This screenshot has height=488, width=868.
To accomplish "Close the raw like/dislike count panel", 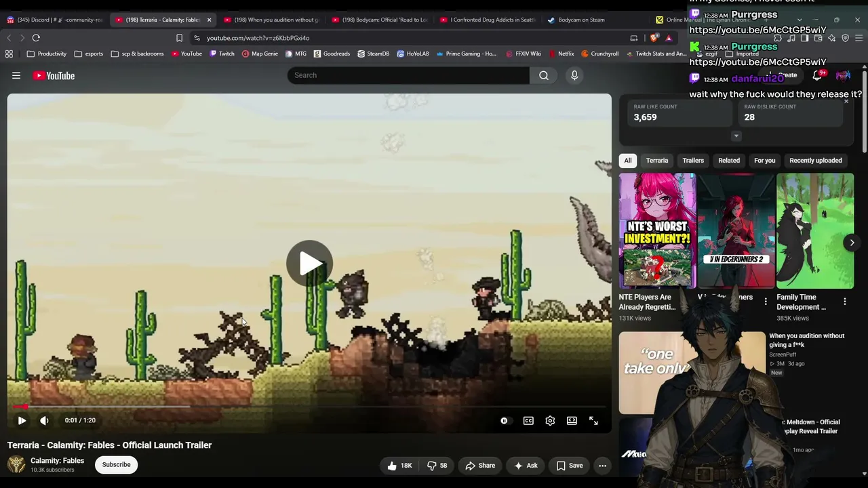I will coord(846,101).
